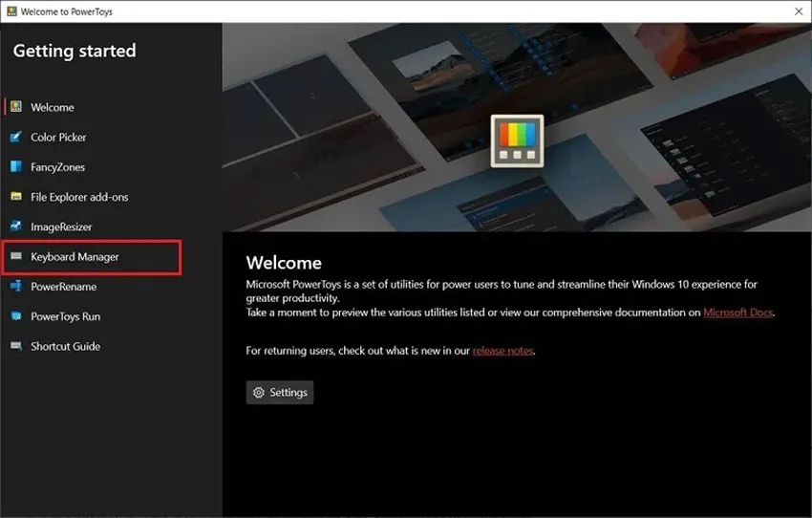Click the Shortcut Guide icon
The width and height of the screenshot is (812, 518).
[x=16, y=346]
